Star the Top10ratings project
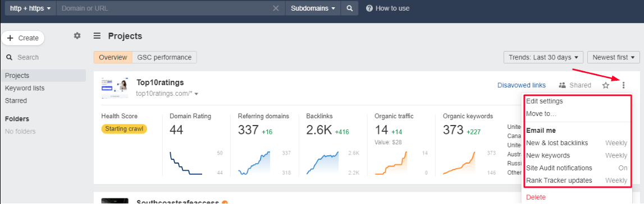The image size is (644, 204). (606, 85)
